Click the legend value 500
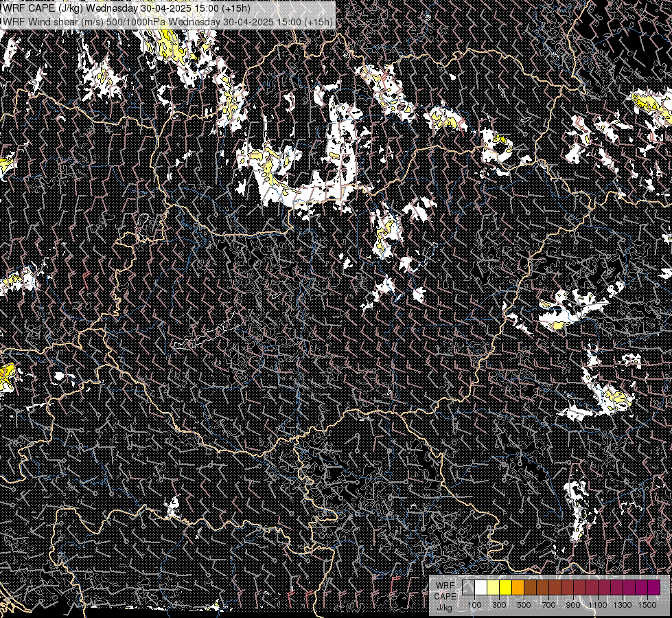 pos(524,605)
